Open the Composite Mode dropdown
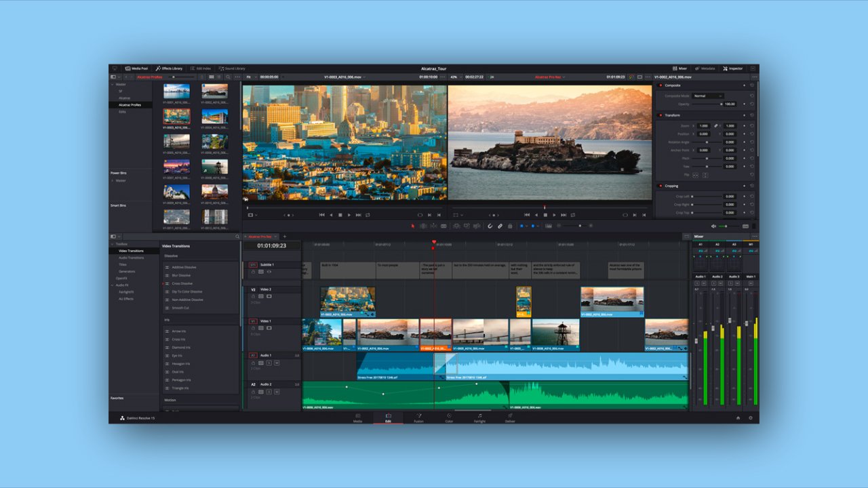The image size is (868, 488). click(x=709, y=96)
